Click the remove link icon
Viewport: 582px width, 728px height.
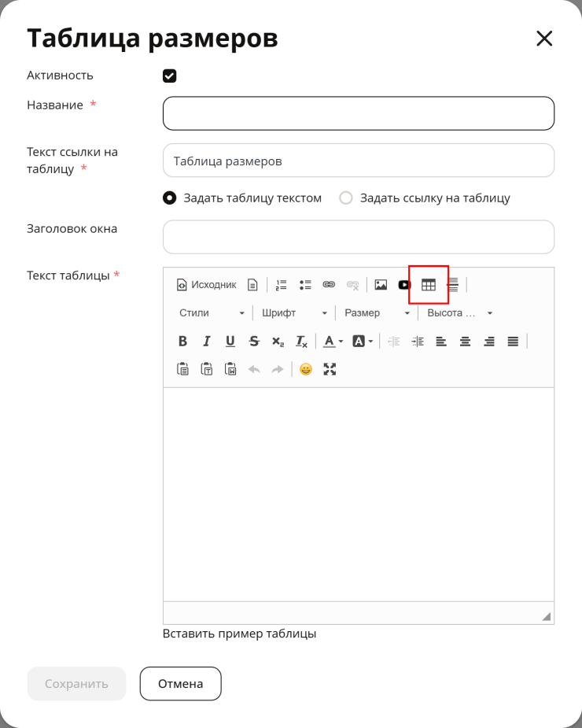352,285
